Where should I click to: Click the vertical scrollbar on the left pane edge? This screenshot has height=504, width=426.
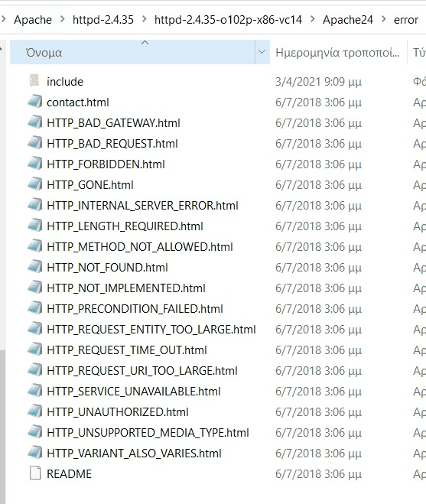tap(2, 428)
